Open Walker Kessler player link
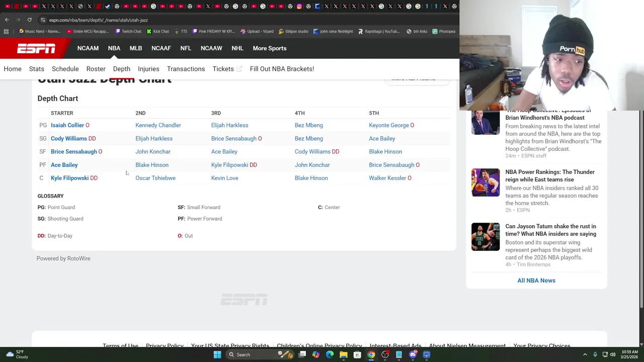This screenshot has height=362, width=644. point(387,178)
